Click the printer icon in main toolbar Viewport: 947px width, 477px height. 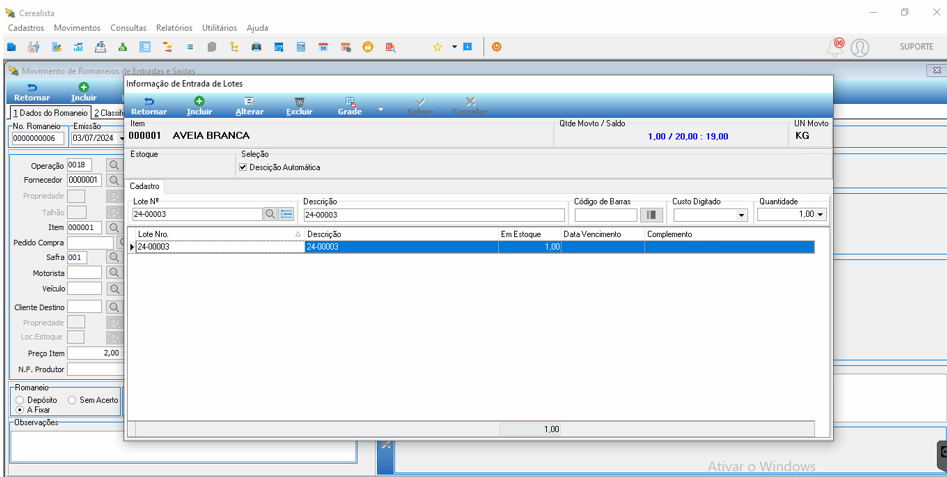[x=256, y=46]
